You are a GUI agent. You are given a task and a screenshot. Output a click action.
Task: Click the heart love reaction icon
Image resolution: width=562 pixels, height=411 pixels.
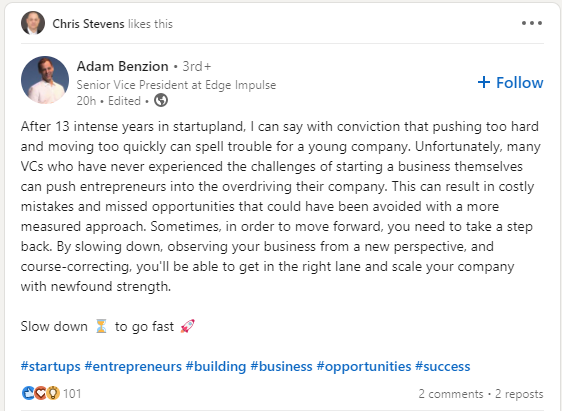(x=40, y=393)
